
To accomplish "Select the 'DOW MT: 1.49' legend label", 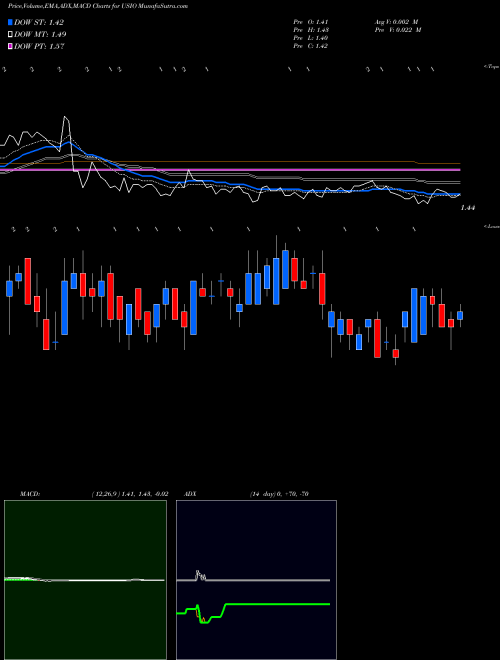I will (x=40, y=35).
